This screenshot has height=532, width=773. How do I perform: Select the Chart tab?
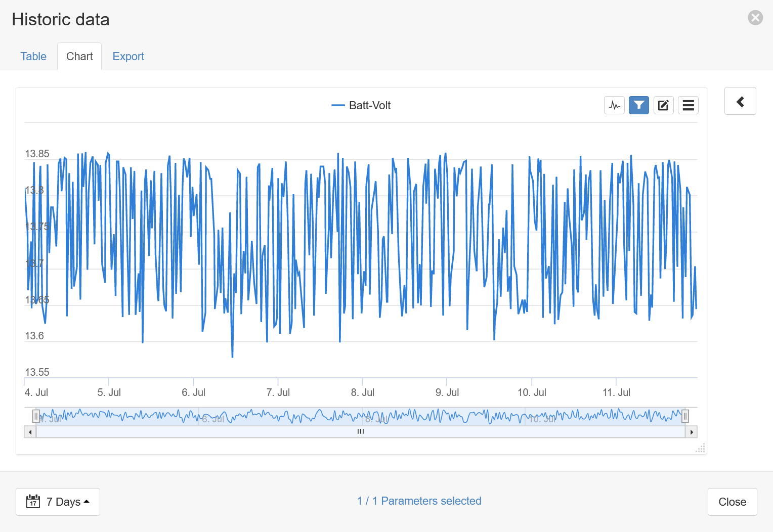click(79, 56)
